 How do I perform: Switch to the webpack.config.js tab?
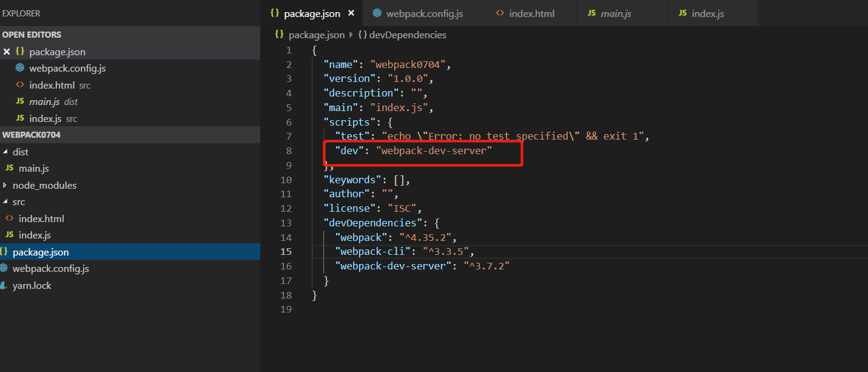[x=424, y=13]
